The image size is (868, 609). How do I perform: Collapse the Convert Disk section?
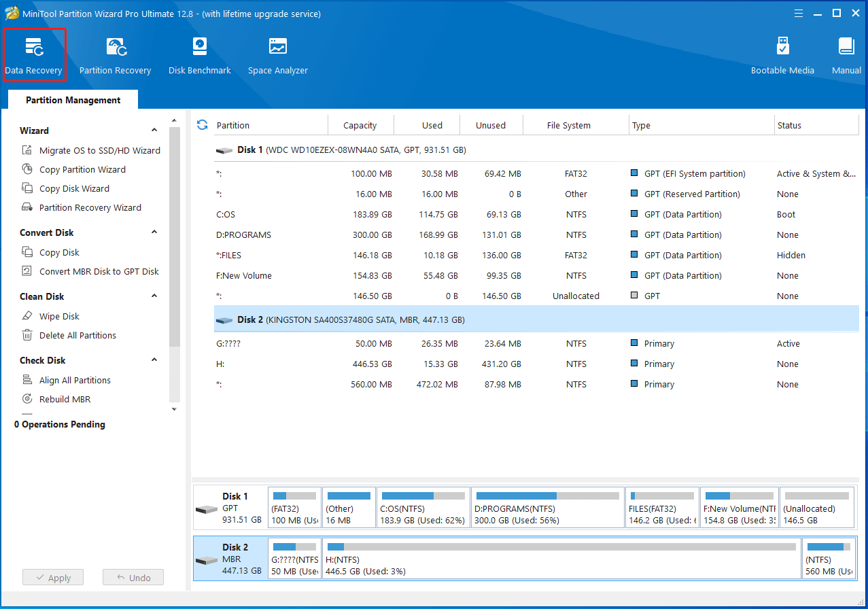pyautogui.click(x=154, y=232)
